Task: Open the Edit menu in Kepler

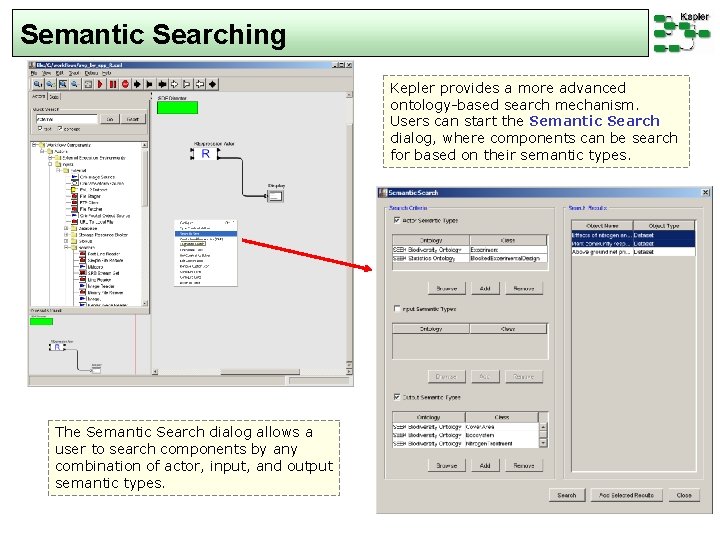Action: [x=59, y=73]
